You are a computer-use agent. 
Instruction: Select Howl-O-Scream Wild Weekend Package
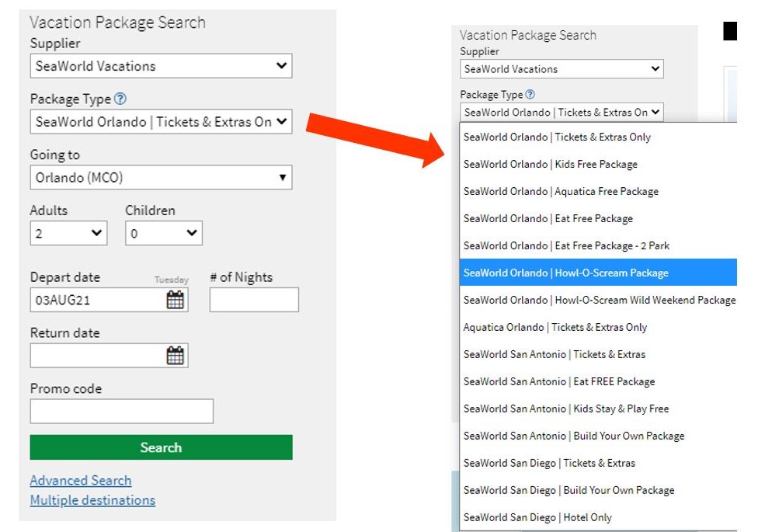pos(599,300)
